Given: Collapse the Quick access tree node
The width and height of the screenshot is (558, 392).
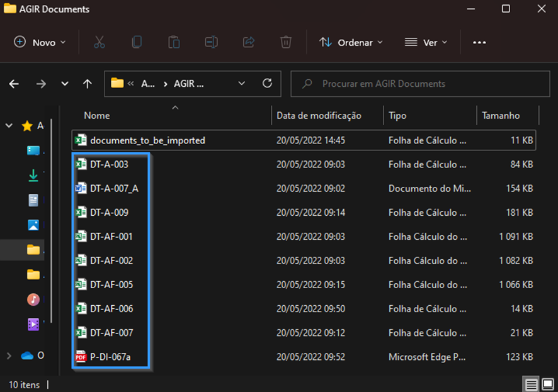Looking at the screenshot, I should coord(9,125).
